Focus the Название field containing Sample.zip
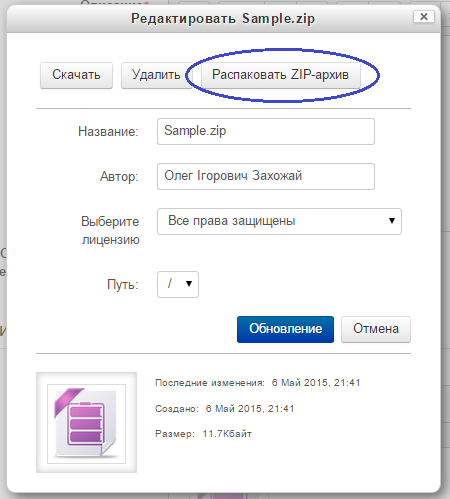450x499 pixels. click(x=266, y=131)
